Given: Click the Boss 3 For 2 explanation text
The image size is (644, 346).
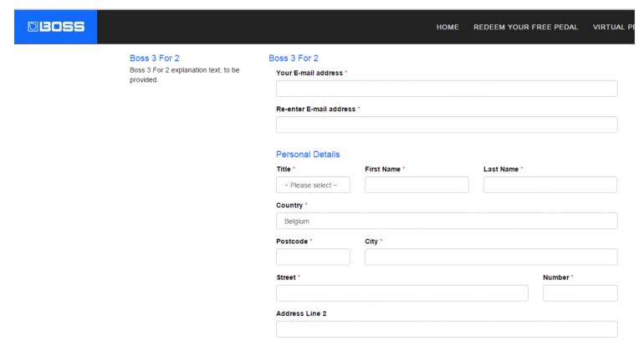Looking at the screenshot, I should (184, 75).
